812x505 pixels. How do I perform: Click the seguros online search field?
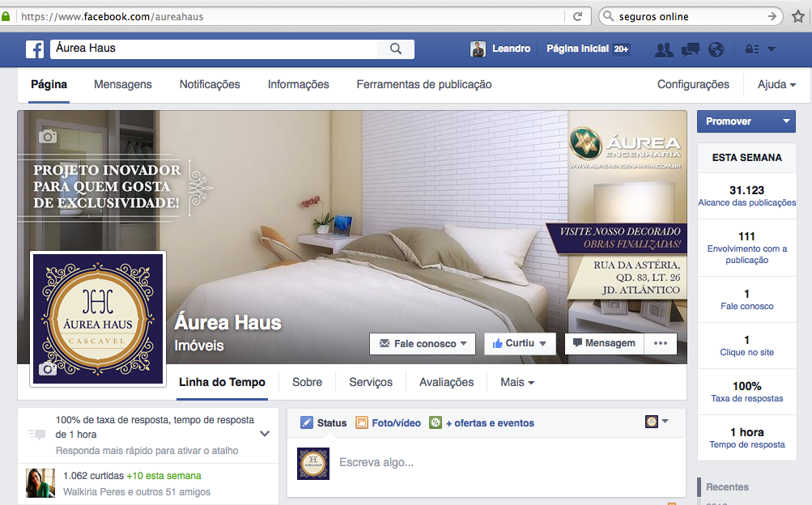click(x=691, y=16)
